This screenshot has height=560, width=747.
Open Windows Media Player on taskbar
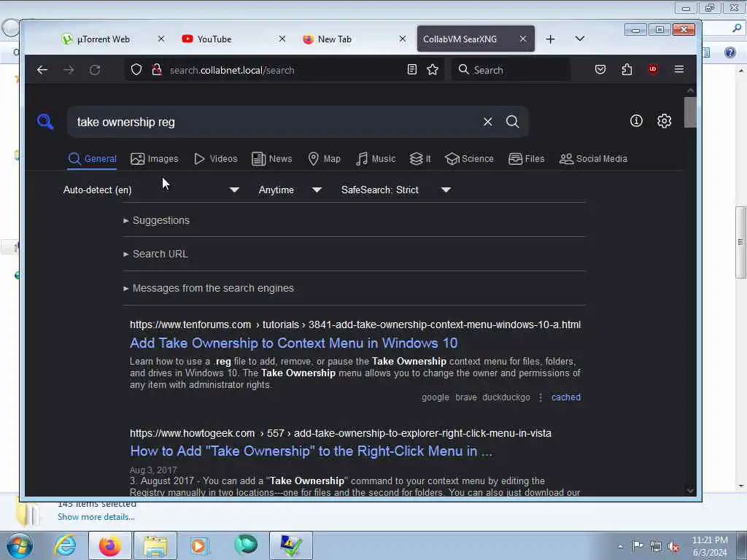[x=200, y=545]
